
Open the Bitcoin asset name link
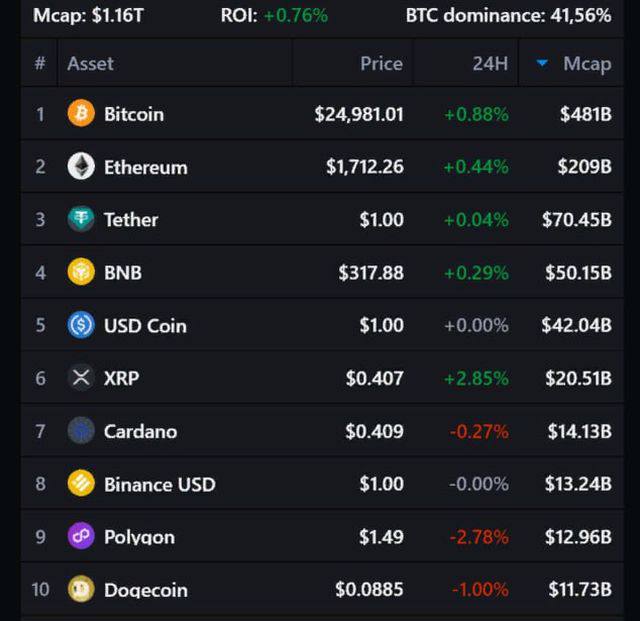(134, 114)
